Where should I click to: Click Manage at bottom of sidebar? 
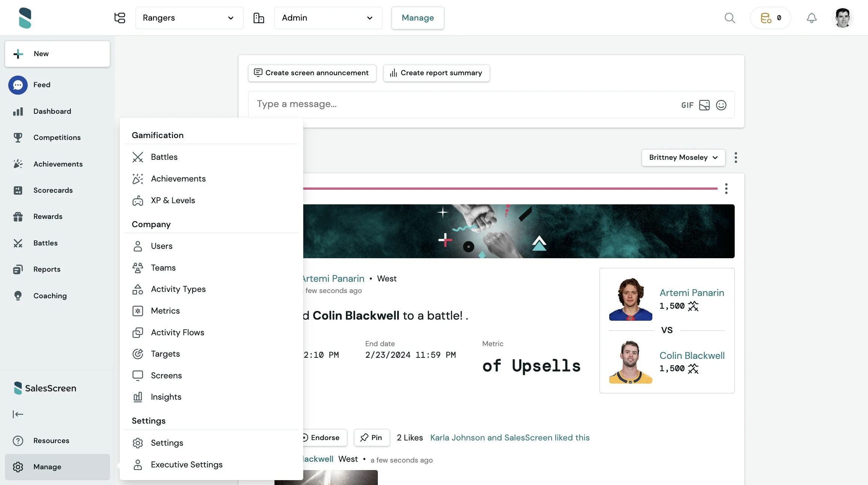coord(57,467)
